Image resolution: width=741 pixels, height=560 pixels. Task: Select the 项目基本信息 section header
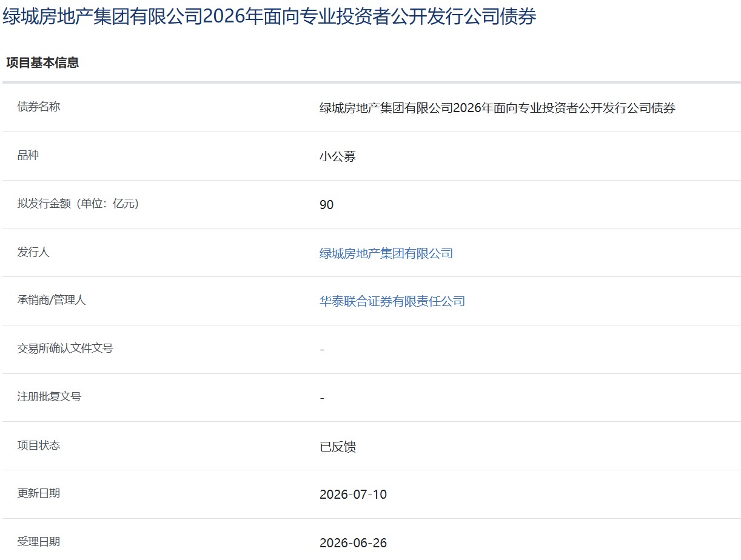pos(42,62)
